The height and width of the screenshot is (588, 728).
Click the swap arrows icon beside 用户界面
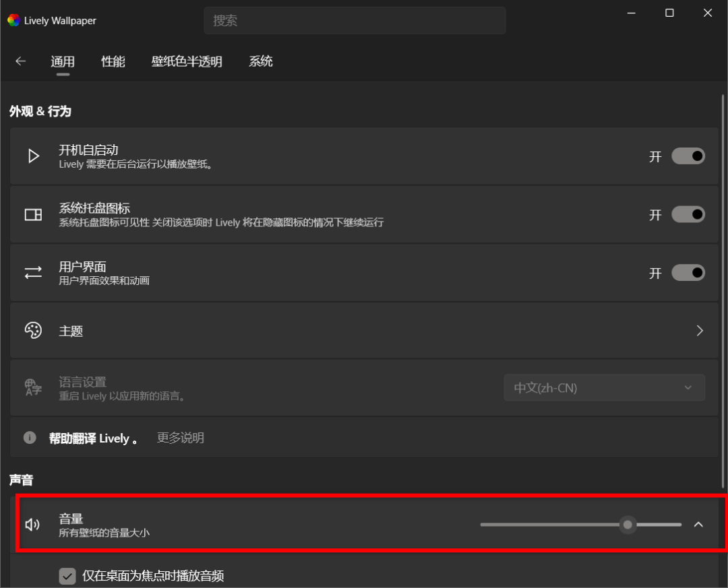pos(34,273)
